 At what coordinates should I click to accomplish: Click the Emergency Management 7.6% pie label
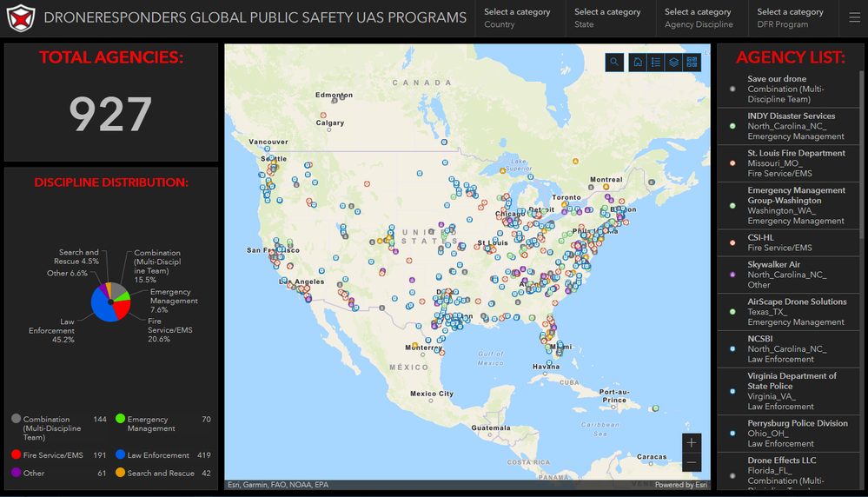[174, 301]
